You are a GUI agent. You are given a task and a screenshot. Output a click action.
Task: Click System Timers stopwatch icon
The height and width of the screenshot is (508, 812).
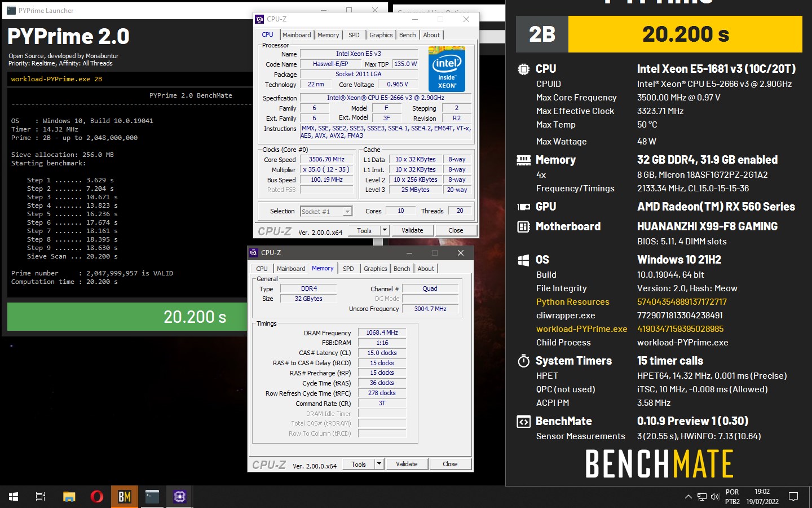click(524, 361)
